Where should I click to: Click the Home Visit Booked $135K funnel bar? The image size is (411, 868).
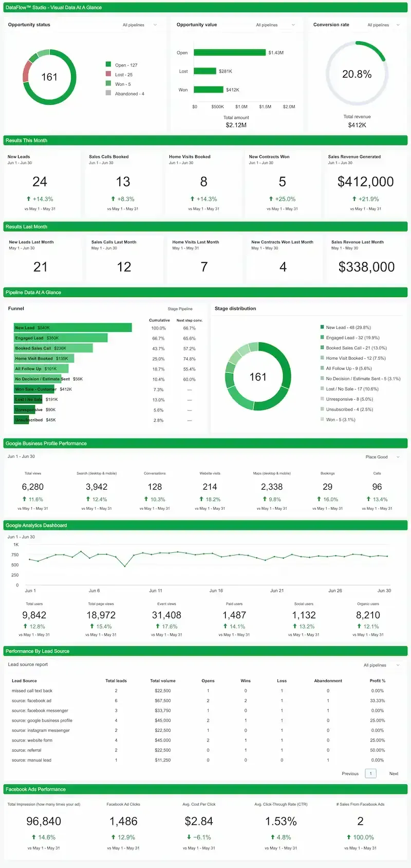44,358
